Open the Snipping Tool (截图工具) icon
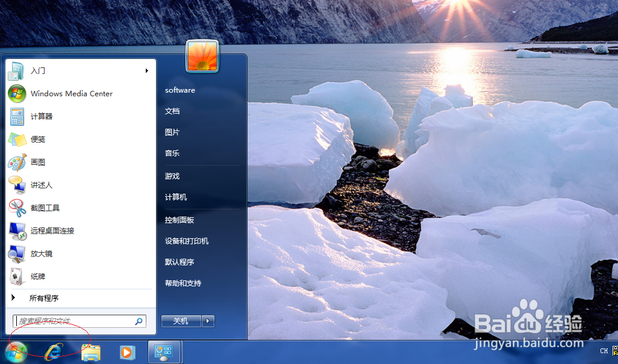Screen dimensions: 618x364 pyautogui.click(x=17, y=208)
